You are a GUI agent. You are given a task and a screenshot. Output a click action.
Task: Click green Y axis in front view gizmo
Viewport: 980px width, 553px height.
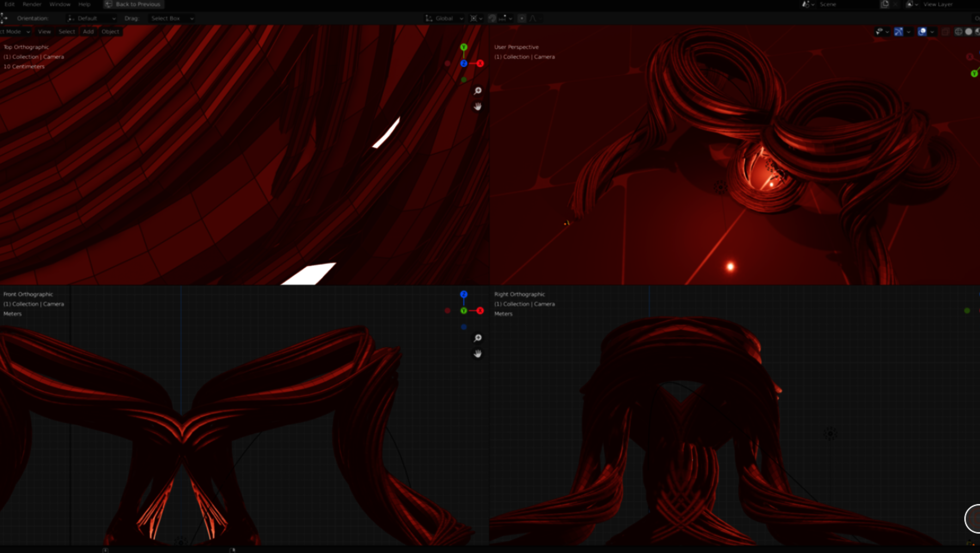[x=464, y=311]
